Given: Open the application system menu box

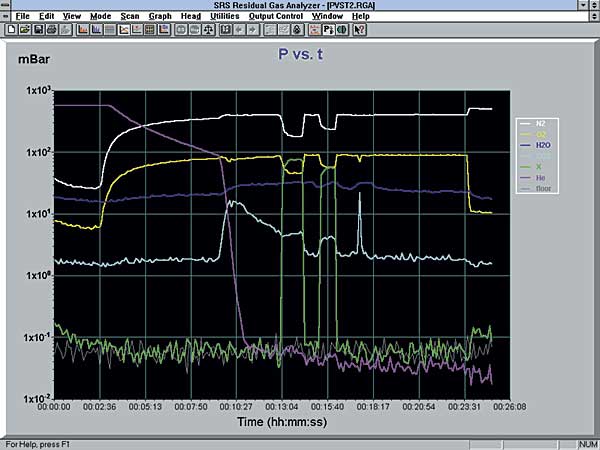Looking at the screenshot, I should [x=6, y=6].
